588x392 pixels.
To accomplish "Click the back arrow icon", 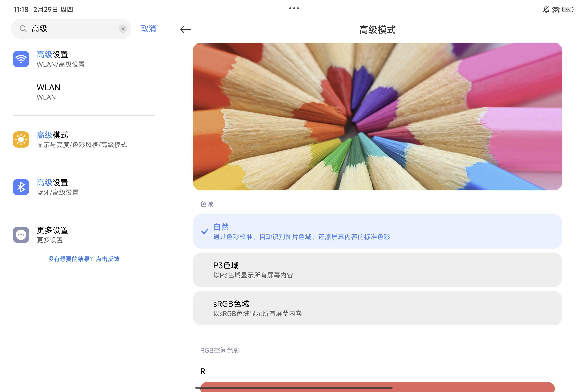I will (x=185, y=30).
